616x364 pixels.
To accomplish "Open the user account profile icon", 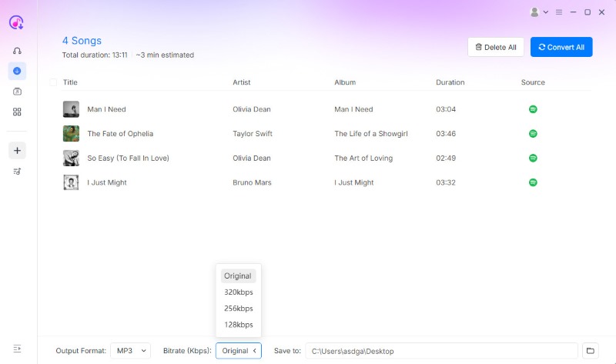I will click(x=534, y=12).
